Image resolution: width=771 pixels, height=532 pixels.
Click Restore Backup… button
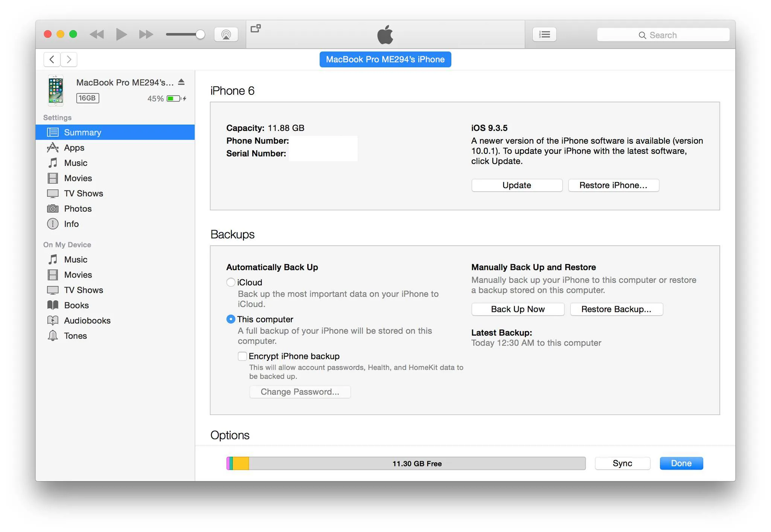coord(616,309)
